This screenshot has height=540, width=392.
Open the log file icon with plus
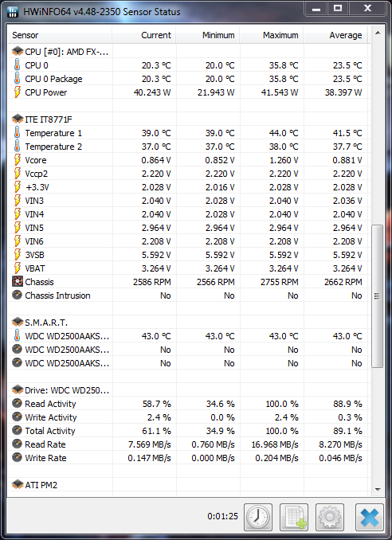(294, 517)
